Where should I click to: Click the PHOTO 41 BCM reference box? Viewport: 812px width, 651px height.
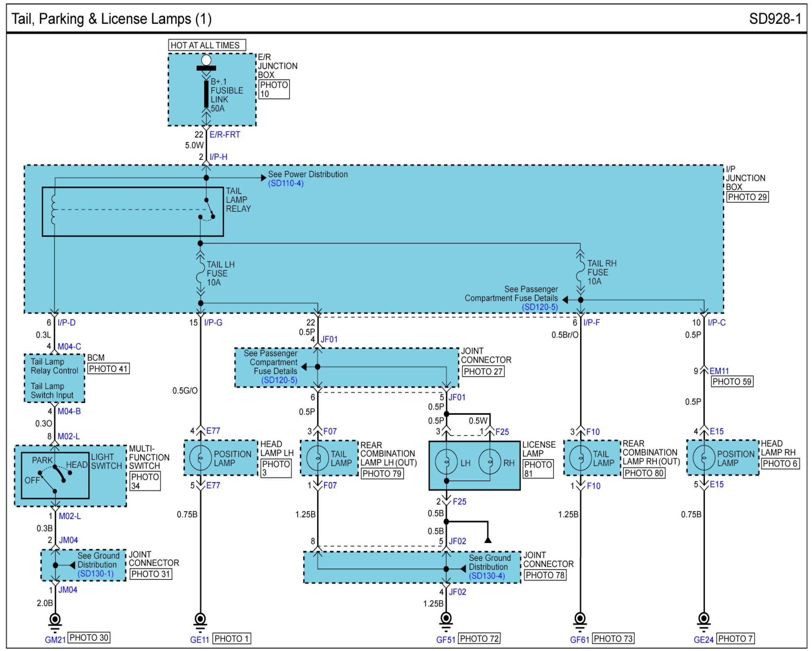tap(108, 368)
